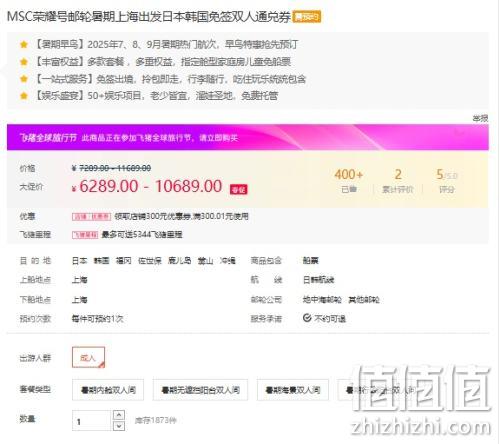
Task: Increase quantity with the up arrow
Action: [x=119, y=415]
